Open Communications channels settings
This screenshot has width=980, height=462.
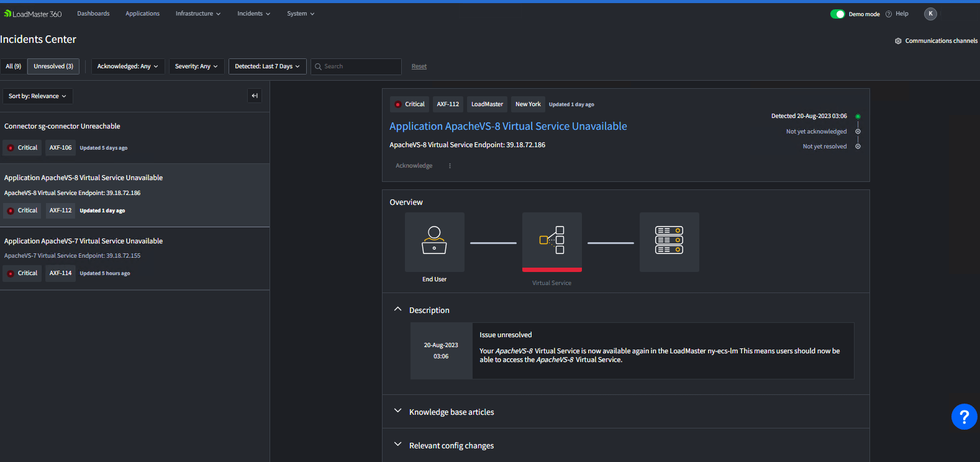click(936, 41)
